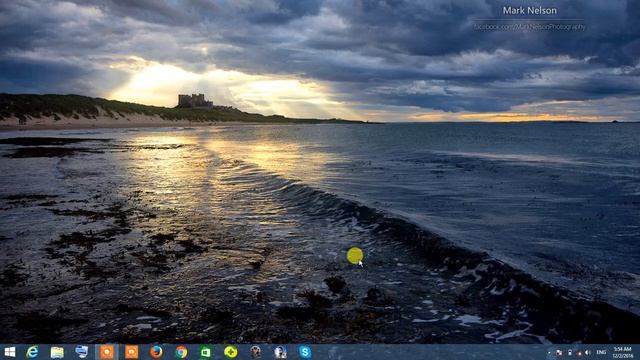Change input language via ENG indicator

601,352
